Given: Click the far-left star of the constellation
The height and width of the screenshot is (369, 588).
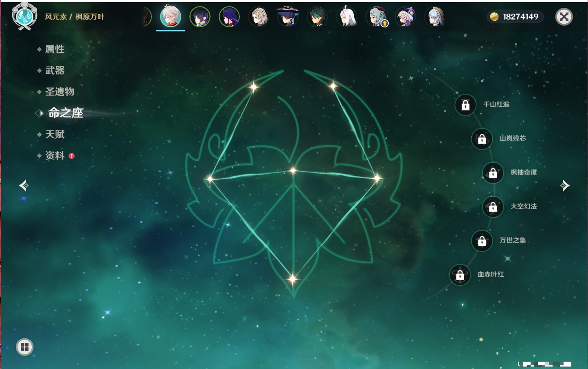Looking at the screenshot, I should pos(210,179).
